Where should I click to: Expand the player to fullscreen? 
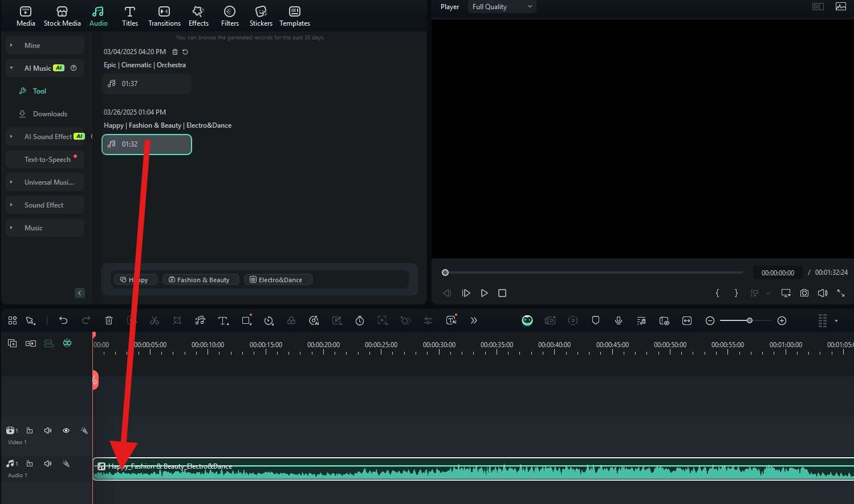[841, 293]
